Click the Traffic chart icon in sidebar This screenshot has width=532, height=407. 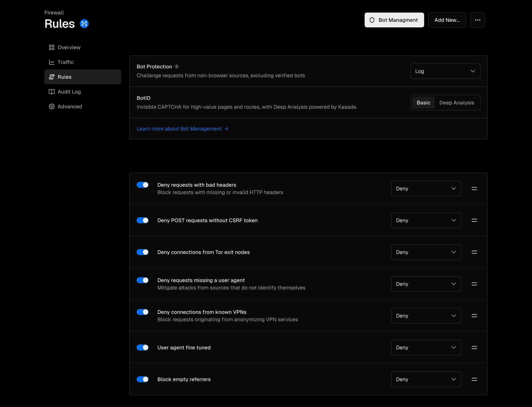52,62
